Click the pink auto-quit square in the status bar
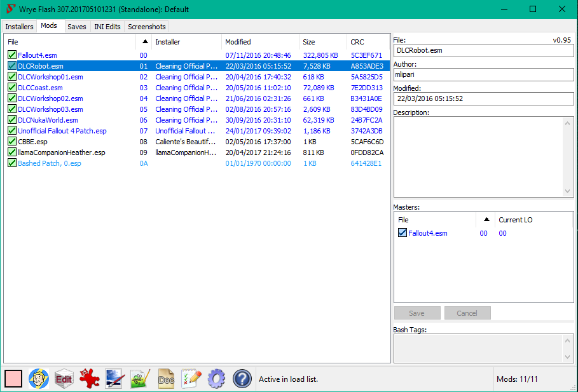Viewport: 578px width, 392px height. click(x=13, y=379)
